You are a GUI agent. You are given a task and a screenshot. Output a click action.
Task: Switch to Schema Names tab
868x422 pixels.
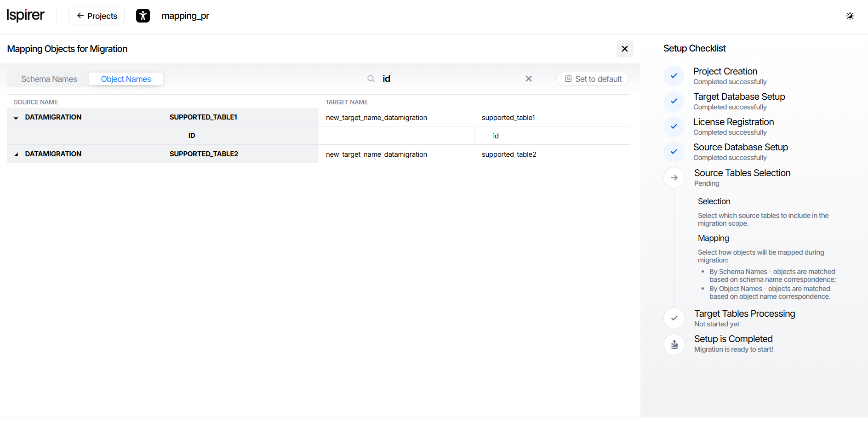click(49, 79)
